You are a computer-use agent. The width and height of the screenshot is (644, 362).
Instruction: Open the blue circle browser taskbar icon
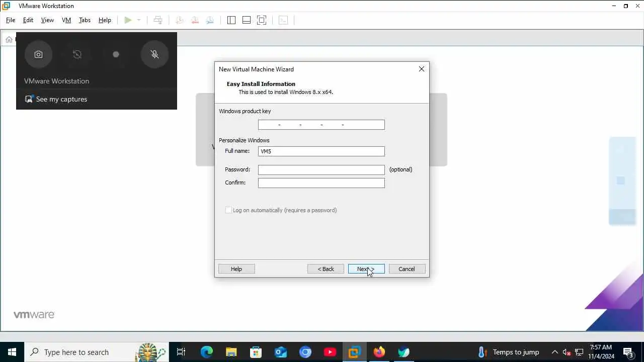[305, 352]
